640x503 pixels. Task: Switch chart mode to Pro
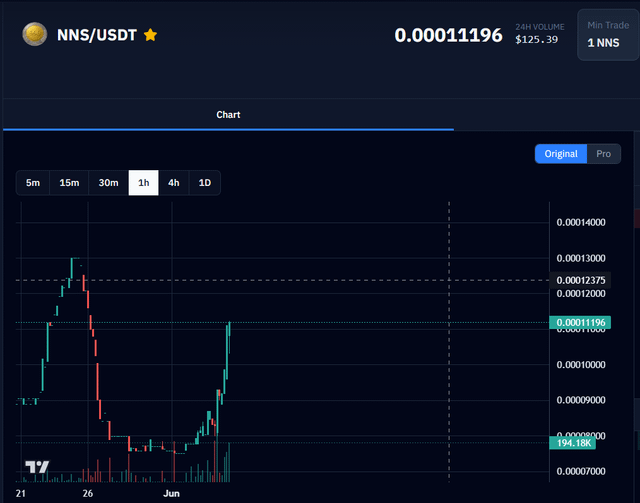604,154
